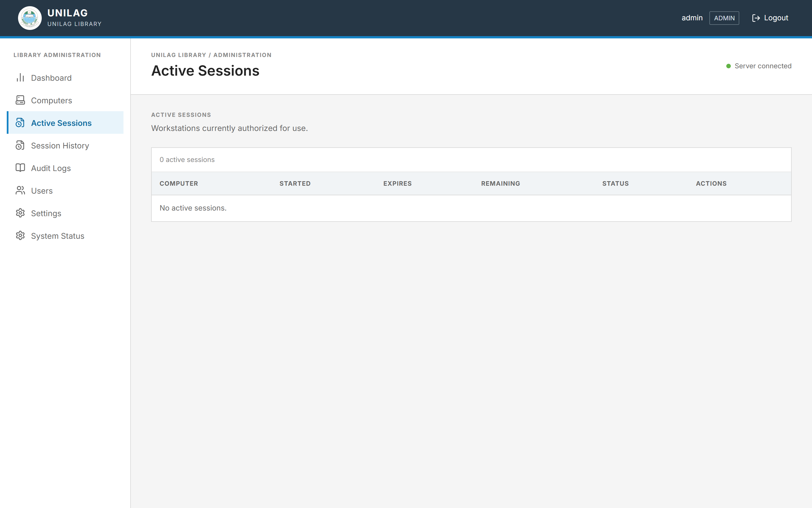Screen dimensions: 812x508
Task: Click the UNILAG crest logo
Action: click(x=30, y=18)
